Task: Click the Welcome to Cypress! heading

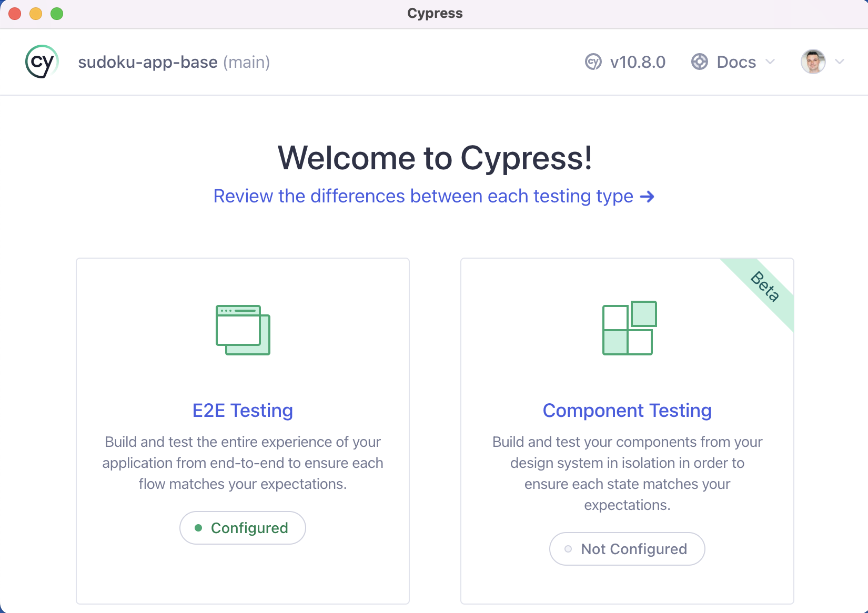Action: 435,158
